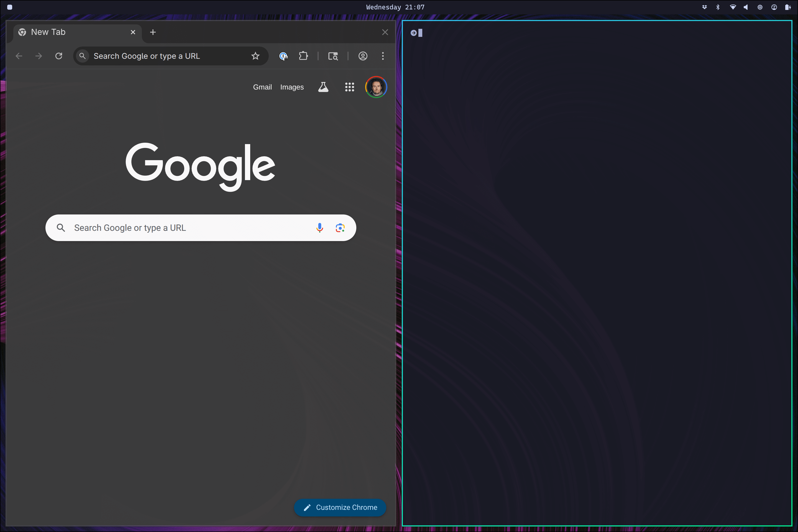Open Gmail link
The height and width of the screenshot is (532, 798).
click(262, 87)
